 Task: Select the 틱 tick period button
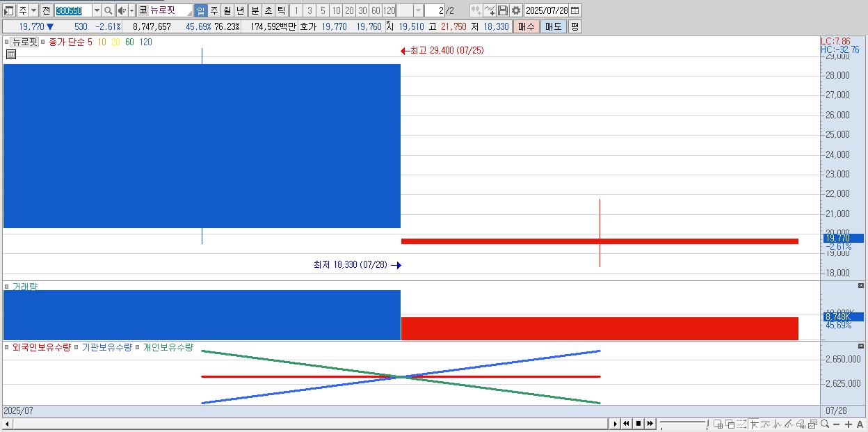[x=281, y=10]
